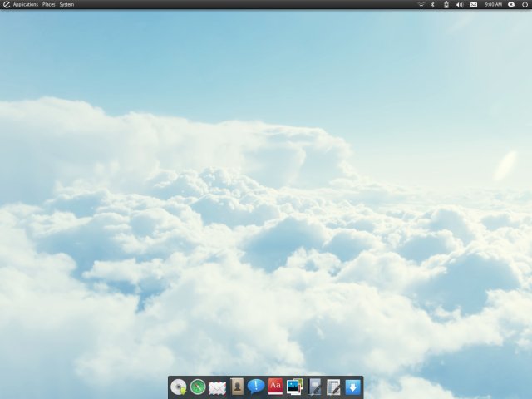The height and width of the screenshot is (399, 532).
Task: Check the battery status indicator
Action: pos(446,4)
